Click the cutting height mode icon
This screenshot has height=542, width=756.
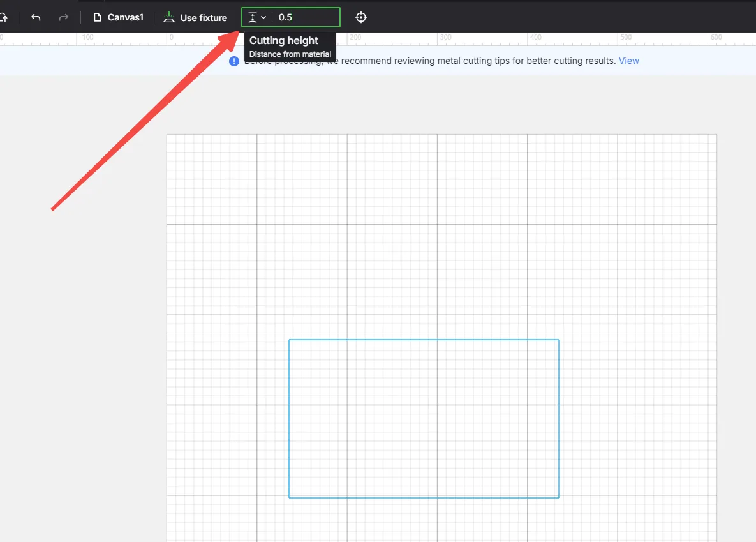(x=252, y=17)
